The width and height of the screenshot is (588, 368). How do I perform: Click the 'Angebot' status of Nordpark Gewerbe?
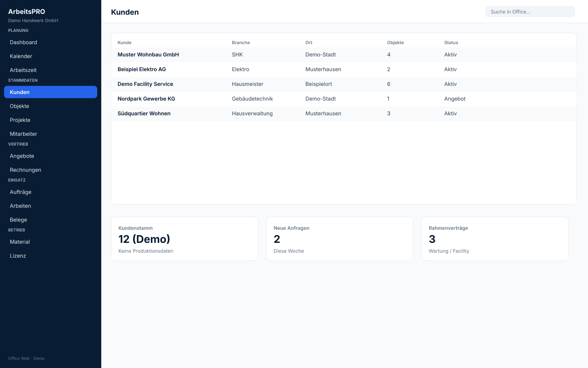click(x=455, y=99)
